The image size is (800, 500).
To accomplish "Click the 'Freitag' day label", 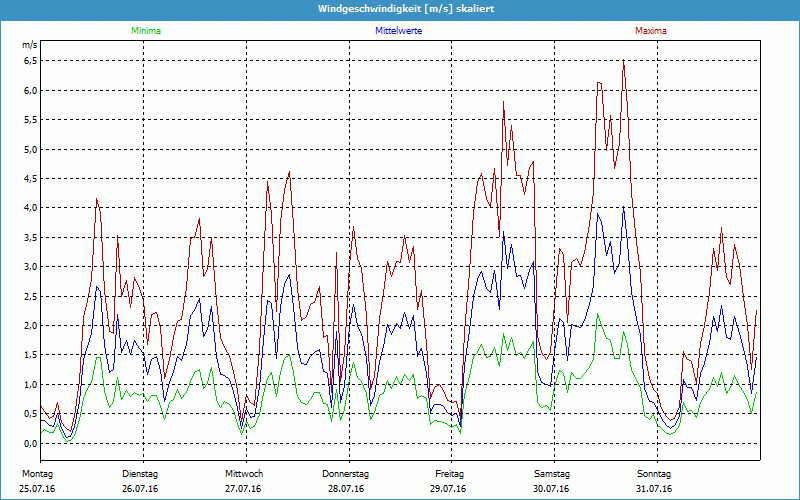I will (449, 474).
